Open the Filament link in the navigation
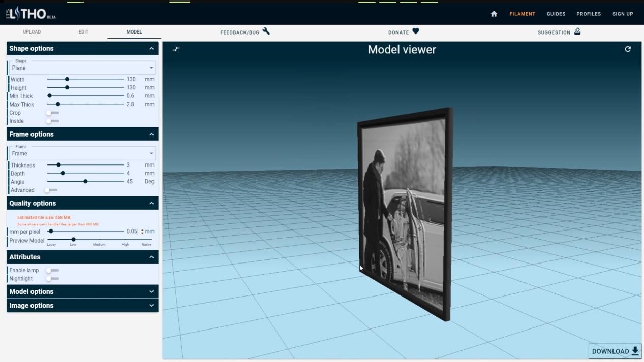This screenshot has height=362, width=644. 522,14
